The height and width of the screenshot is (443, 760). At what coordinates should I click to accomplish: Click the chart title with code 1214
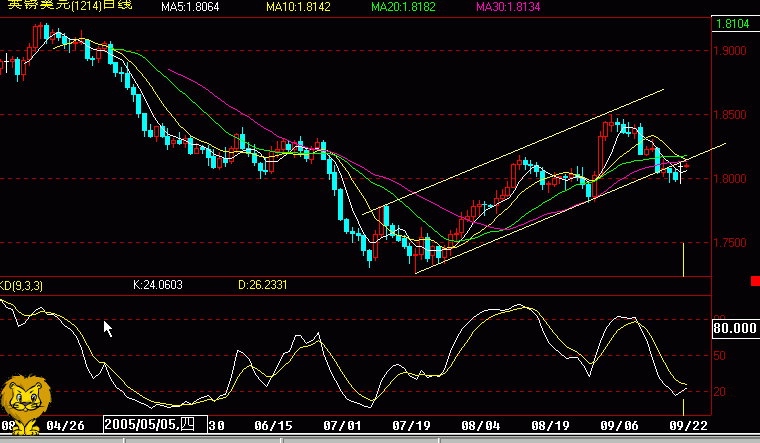tap(70, 5)
